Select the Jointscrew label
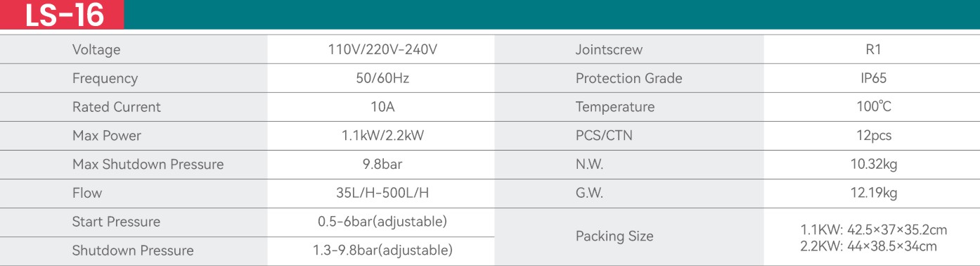 pos(609,50)
